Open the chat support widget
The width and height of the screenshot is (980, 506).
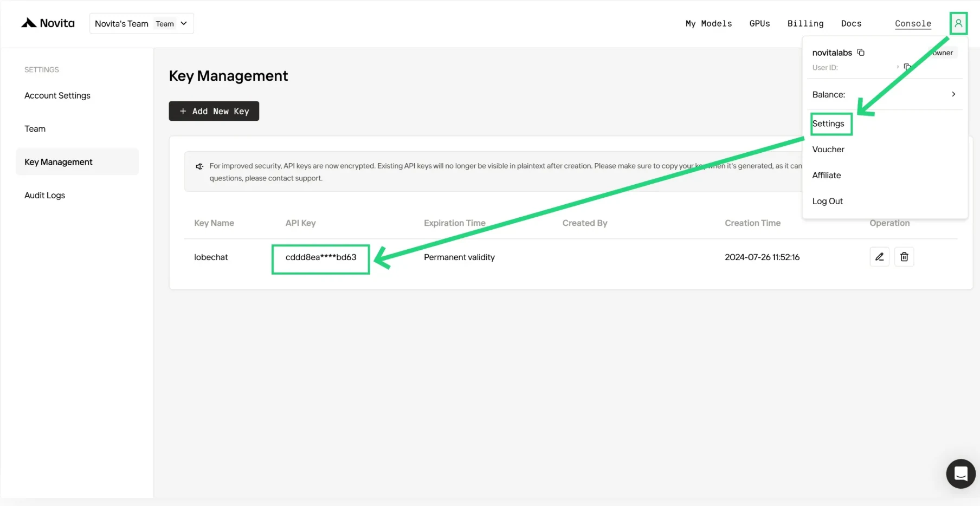[960, 473]
